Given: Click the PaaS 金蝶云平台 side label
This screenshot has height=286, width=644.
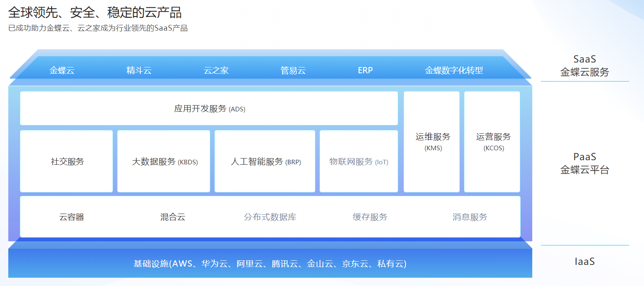Looking at the screenshot, I should coord(585,163).
